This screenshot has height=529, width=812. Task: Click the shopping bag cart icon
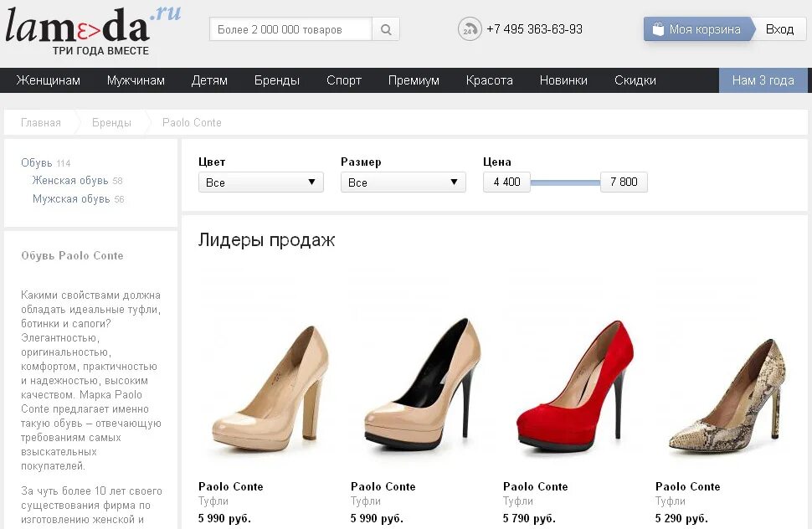click(x=658, y=29)
